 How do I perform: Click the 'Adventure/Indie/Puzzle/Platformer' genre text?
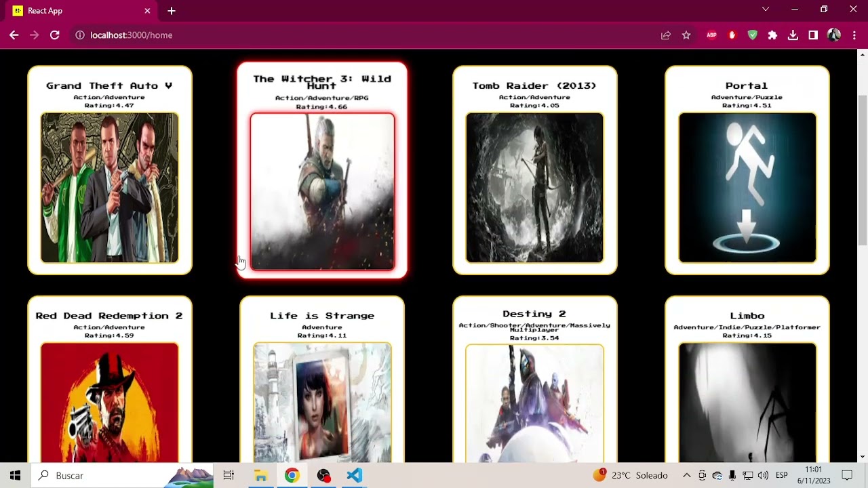747,327
